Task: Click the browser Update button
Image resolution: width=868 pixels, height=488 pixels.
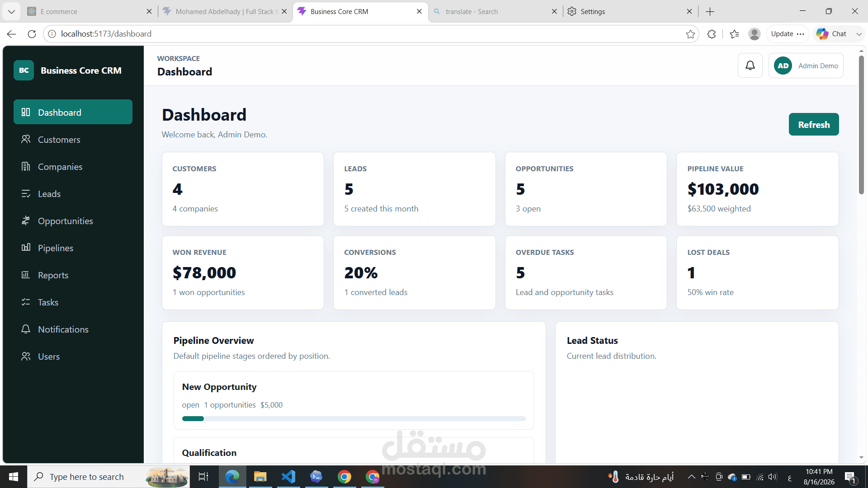Action: (787, 34)
